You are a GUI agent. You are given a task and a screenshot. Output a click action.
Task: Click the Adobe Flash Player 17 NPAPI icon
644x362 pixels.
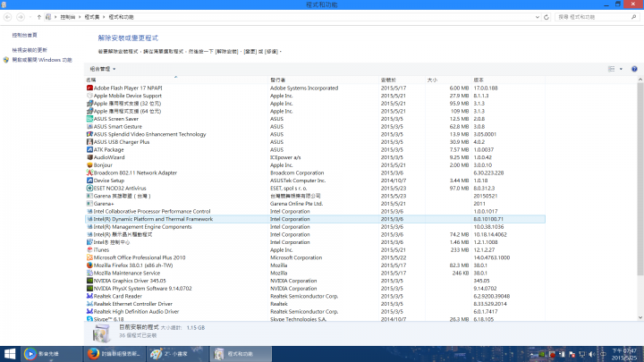[89, 88]
